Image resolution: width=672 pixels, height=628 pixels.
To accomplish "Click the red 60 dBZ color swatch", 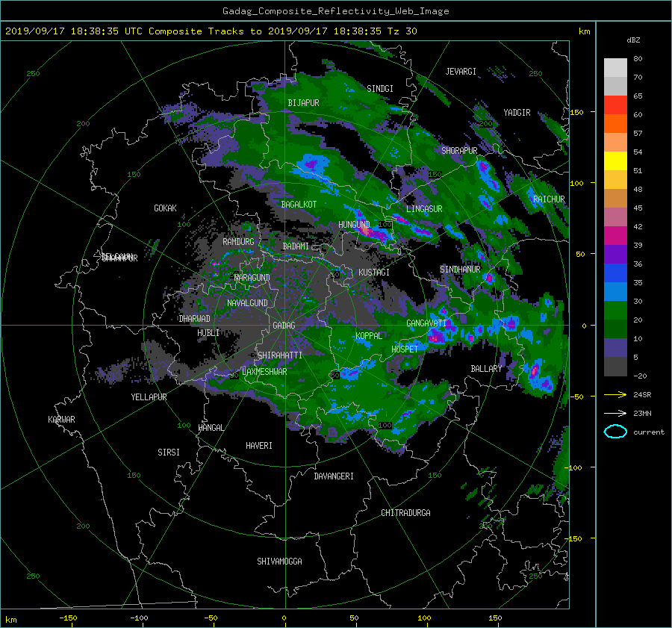I will click(x=615, y=105).
